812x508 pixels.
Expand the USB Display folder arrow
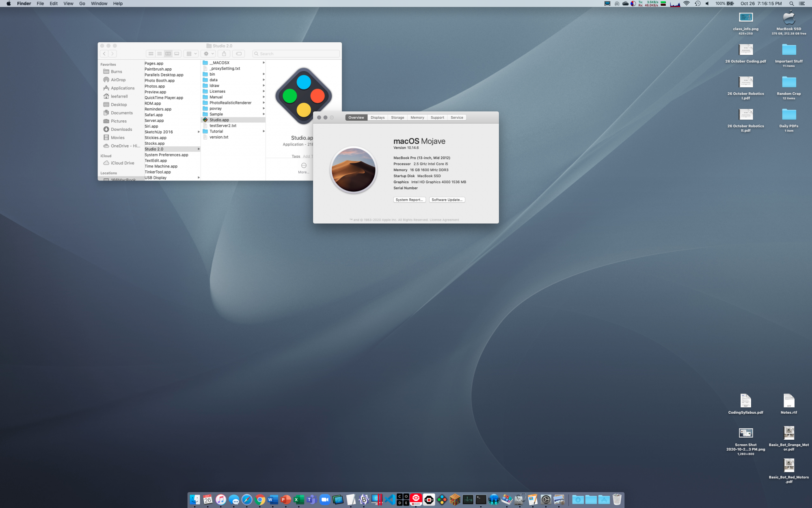click(x=199, y=178)
